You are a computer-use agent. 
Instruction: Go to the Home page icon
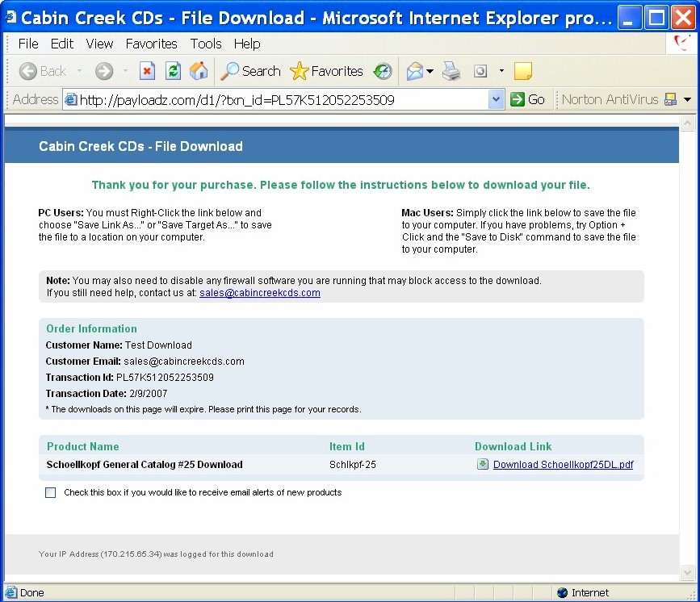click(199, 71)
